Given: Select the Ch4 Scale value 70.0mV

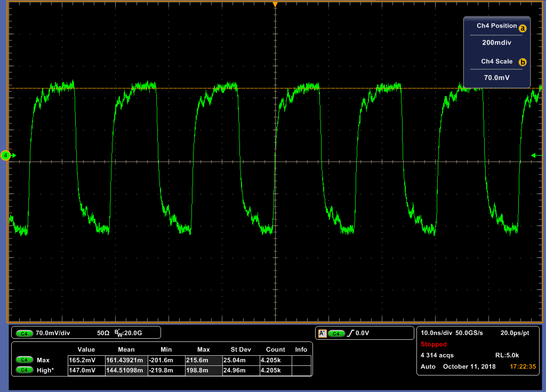Looking at the screenshot, I should [496, 78].
